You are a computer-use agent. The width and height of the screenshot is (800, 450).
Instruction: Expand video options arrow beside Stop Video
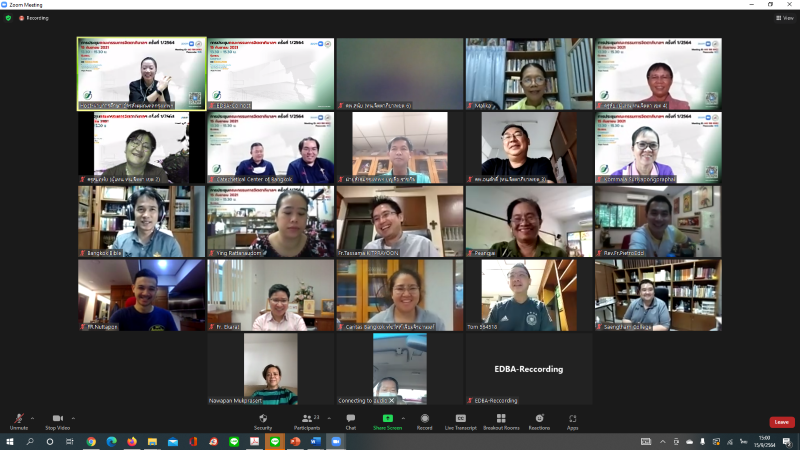click(73, 418)
